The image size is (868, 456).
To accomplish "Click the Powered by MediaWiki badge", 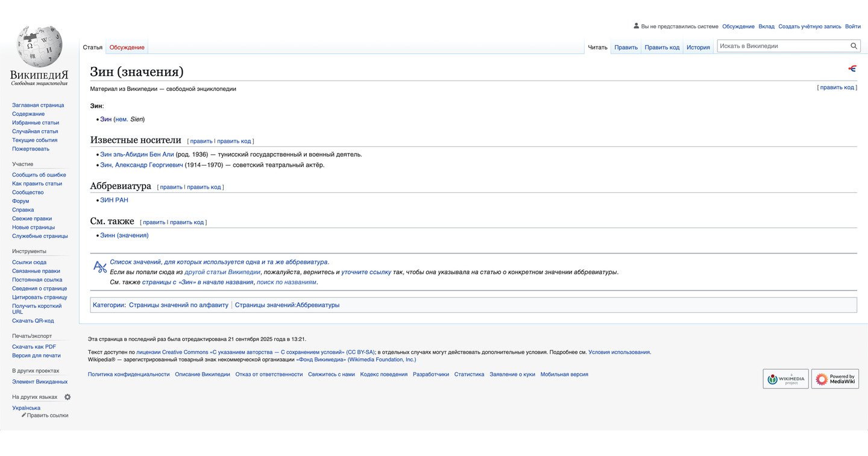I will pyautogui.click(x=835, y=379).
